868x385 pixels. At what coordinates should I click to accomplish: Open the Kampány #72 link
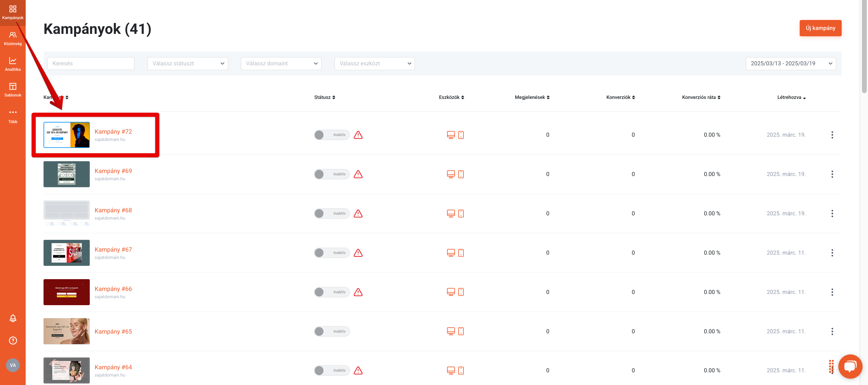(x=113, y=132)
